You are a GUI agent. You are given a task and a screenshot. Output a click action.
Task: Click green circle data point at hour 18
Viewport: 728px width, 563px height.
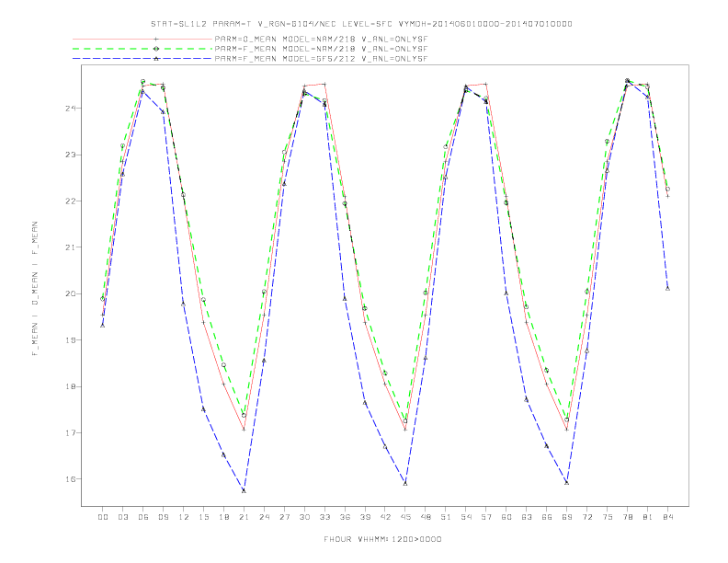tap(223, 365)
